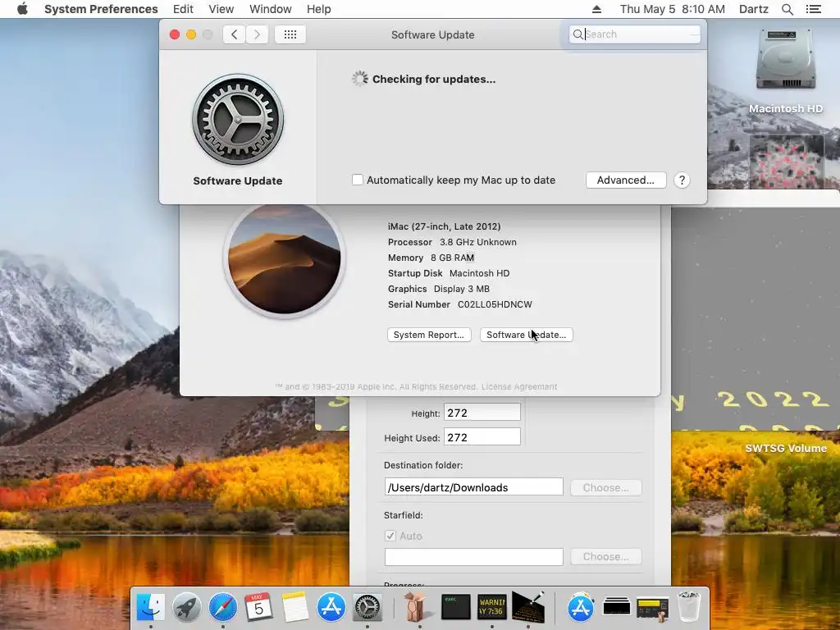Open the exec terminal icon in Dock
The image size is (840, 630).
tap(455, 607)
